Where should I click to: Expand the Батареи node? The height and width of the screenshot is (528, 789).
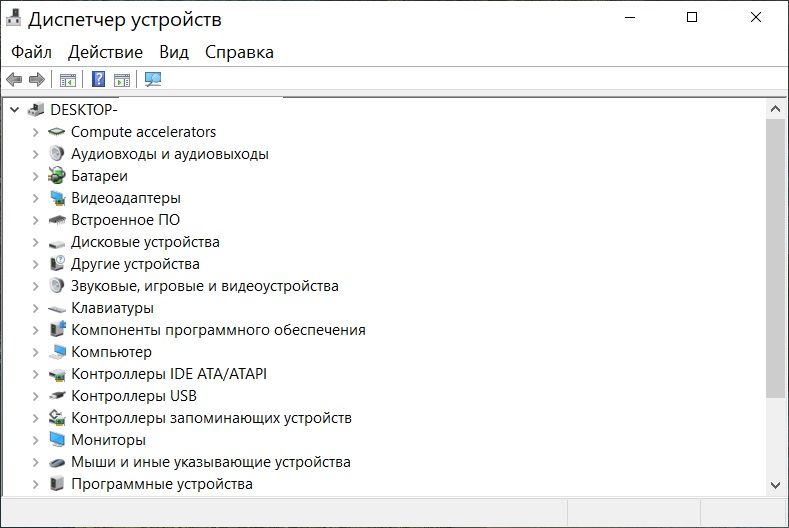coord(35,176)
